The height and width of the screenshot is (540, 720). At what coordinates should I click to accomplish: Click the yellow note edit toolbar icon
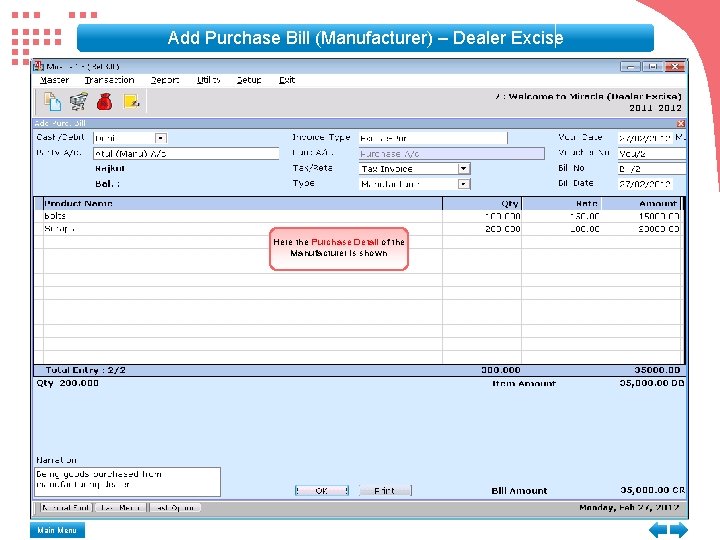[x=132, y=101]
